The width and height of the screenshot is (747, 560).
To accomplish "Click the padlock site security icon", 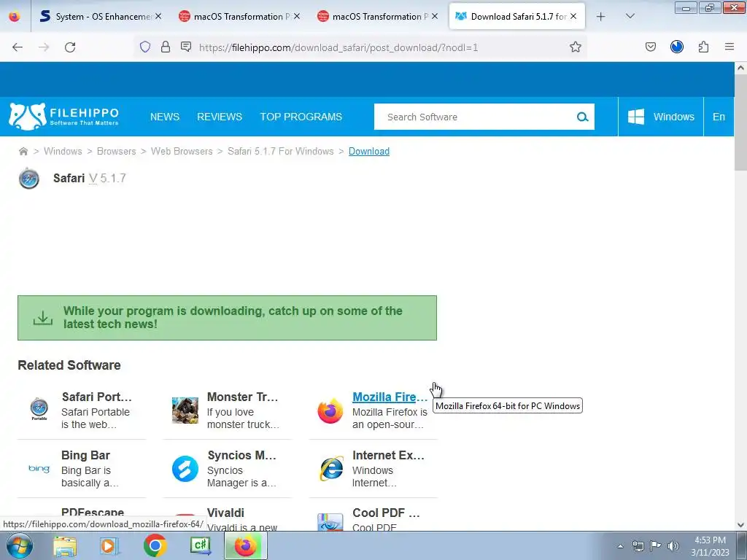I will (166, 47).
